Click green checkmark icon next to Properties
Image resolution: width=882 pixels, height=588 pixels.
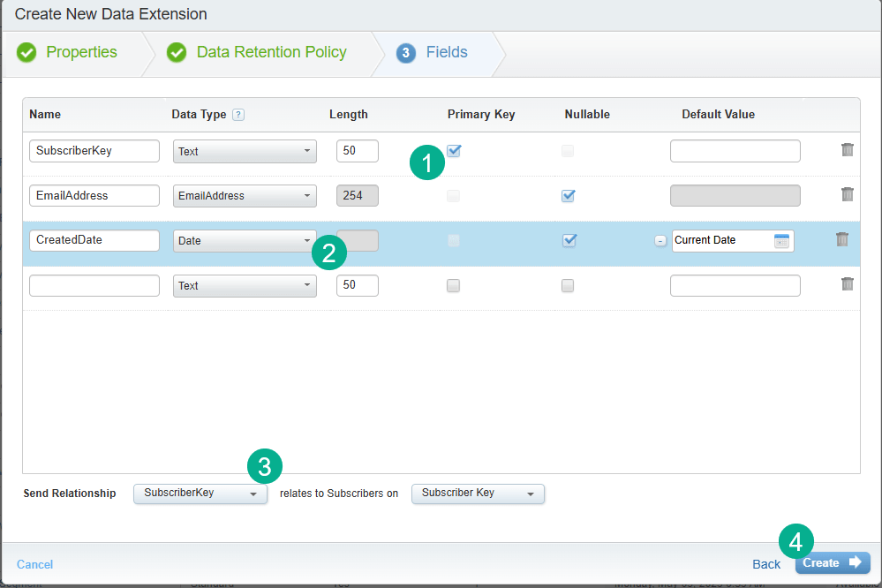point(28,53)
